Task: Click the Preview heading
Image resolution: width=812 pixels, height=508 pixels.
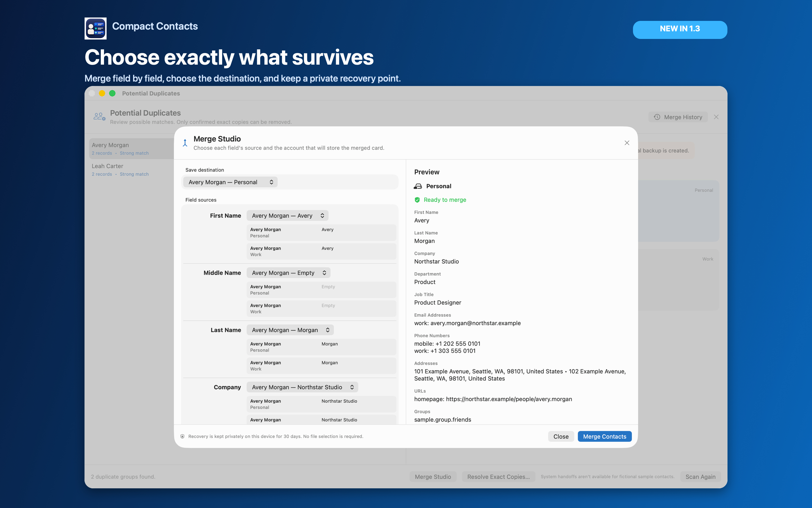Action: [427, 172]
